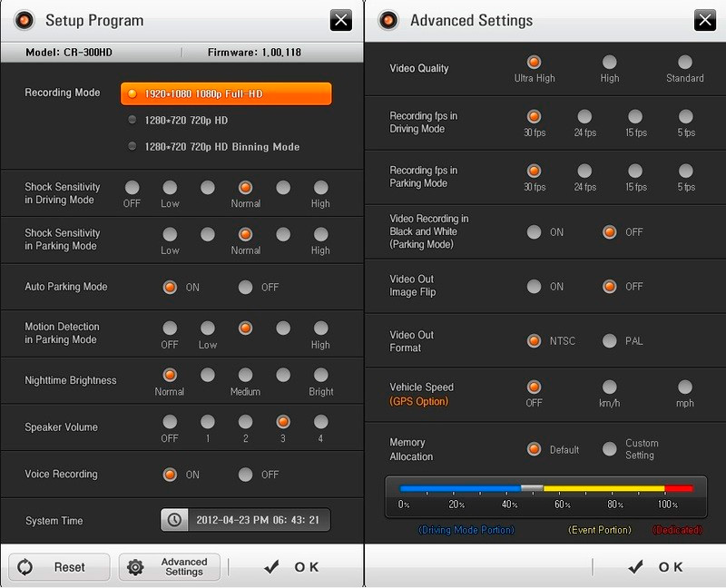The image size is (726, 588).
Task: Open Advanced Settings from Setup Program
Action: [170, 567]
